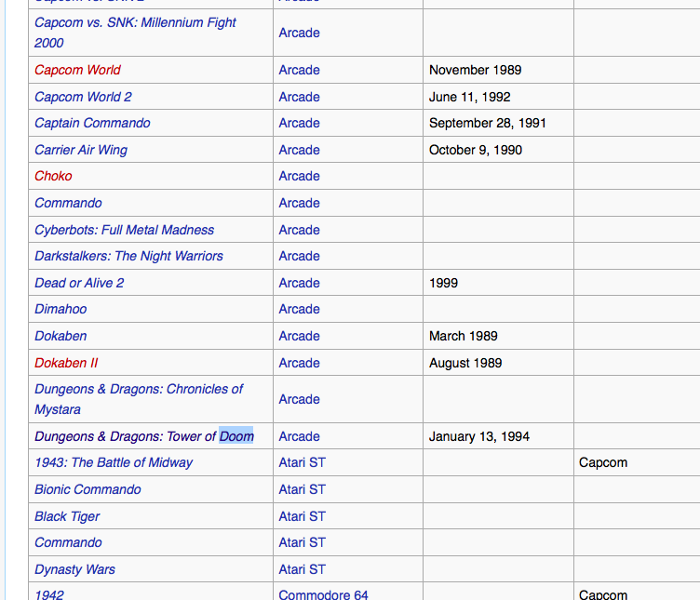Open the red Capcom World link
The width and height of the screenshot is (700, 600).
77,70
